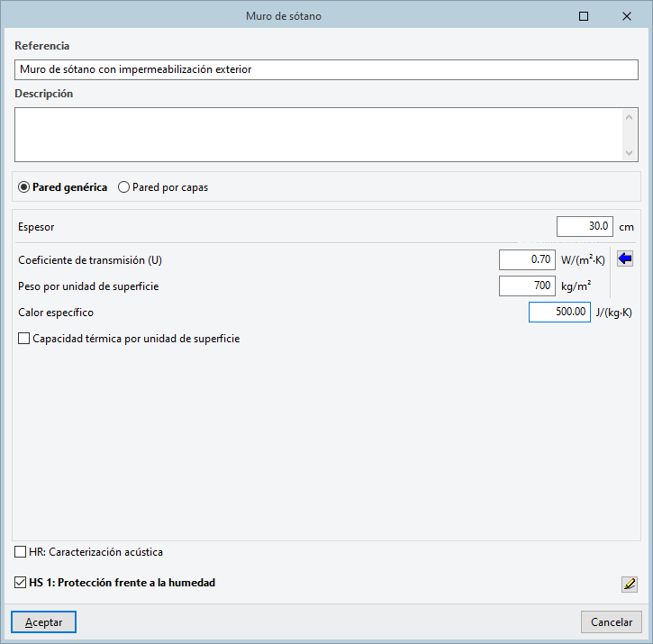Close the Muro de sótano dialog

(626, 16)
